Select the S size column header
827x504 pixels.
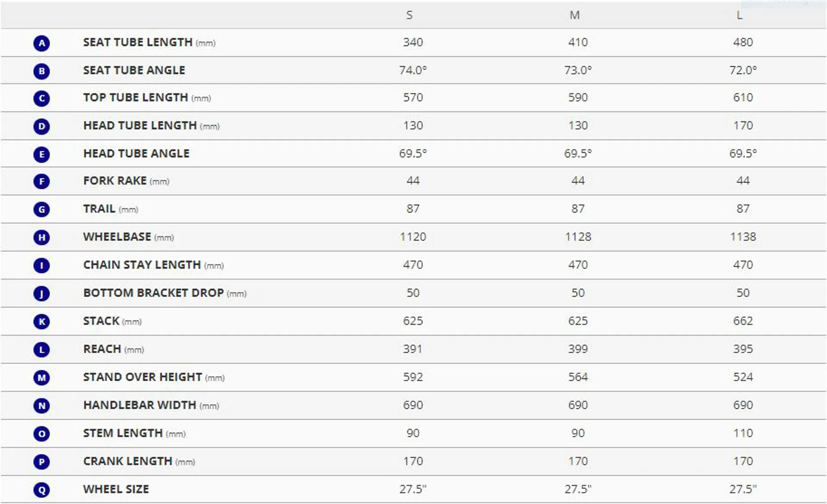pyautogui.click(x=409, y=16)
